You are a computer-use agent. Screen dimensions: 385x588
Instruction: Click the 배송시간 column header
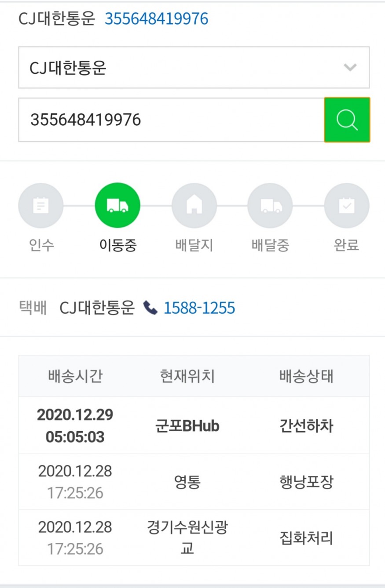point(75,376)
